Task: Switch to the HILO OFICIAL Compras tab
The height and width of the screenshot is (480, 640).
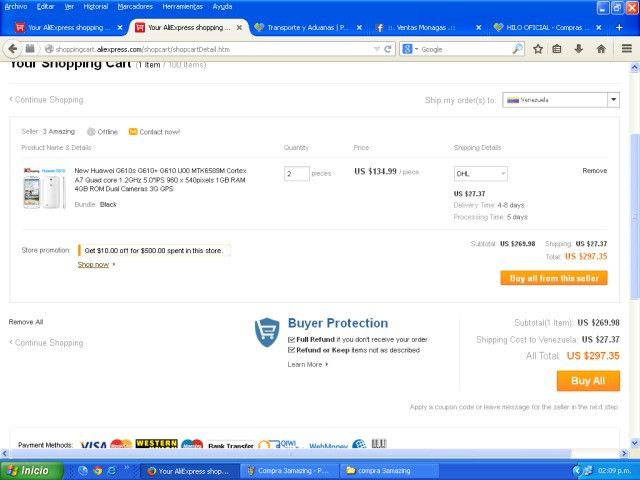Action: (x=547, y=28)
